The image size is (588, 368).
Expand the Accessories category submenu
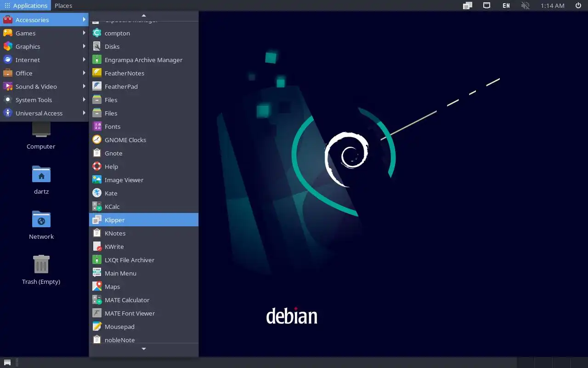[x=44, y=20]
